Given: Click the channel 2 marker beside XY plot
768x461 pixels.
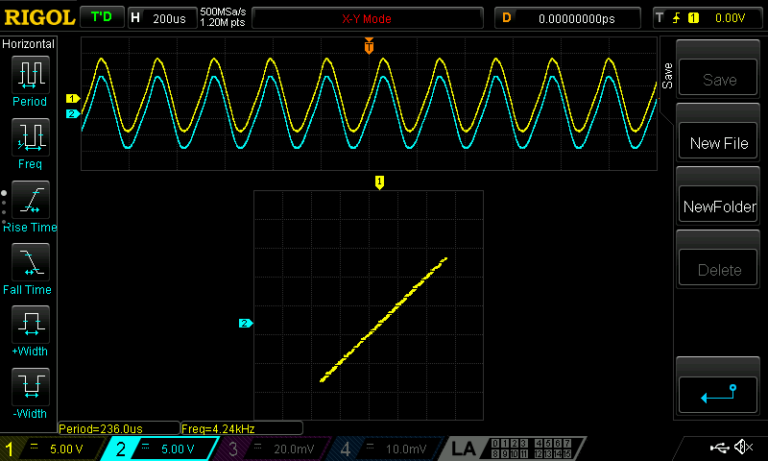Looking at the screenshot, I should pos(245,323).
